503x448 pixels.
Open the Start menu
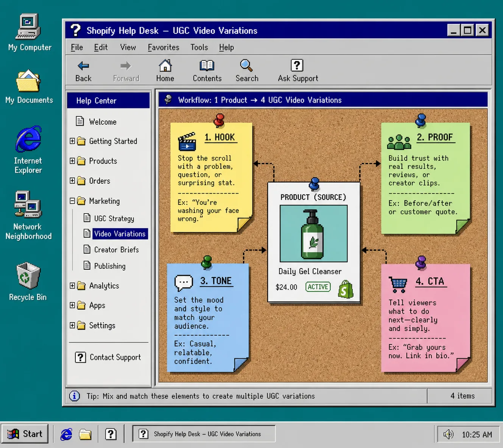[25, 434]
